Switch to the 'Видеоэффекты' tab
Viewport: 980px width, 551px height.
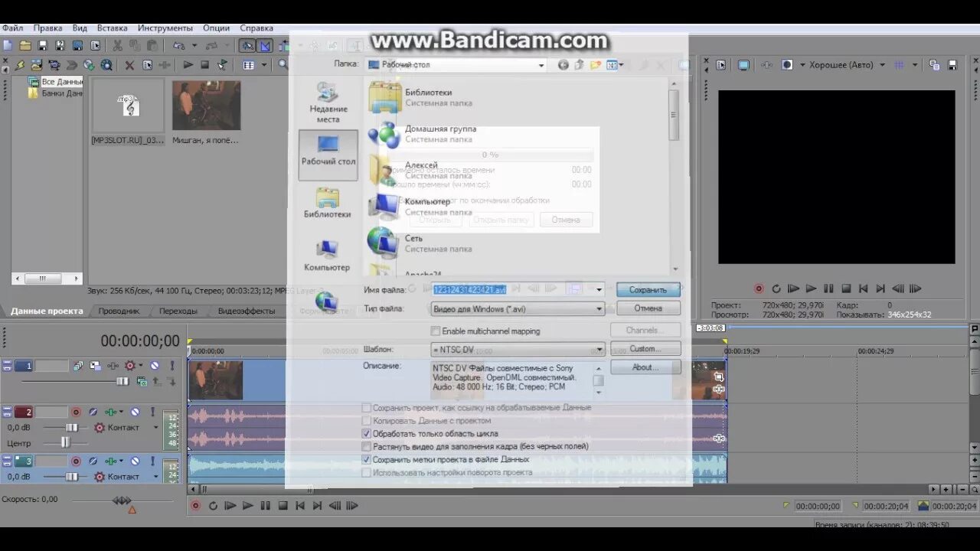pyautogui.click(x=246, y=311)
